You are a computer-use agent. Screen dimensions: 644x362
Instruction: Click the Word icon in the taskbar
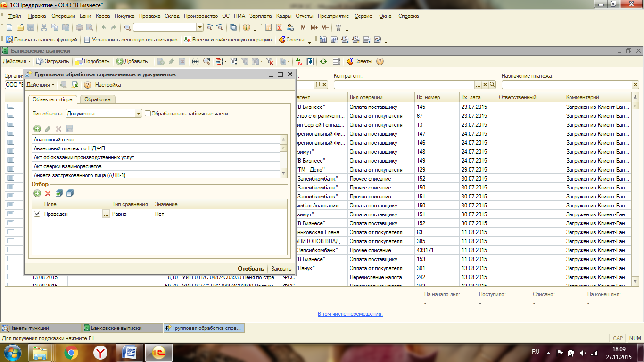129,353
